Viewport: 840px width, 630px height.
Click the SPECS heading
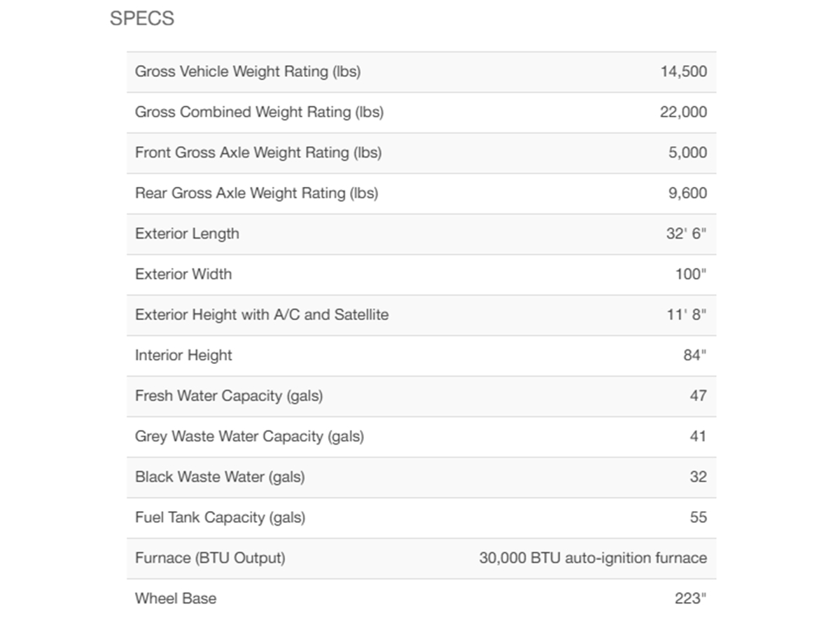142,19
